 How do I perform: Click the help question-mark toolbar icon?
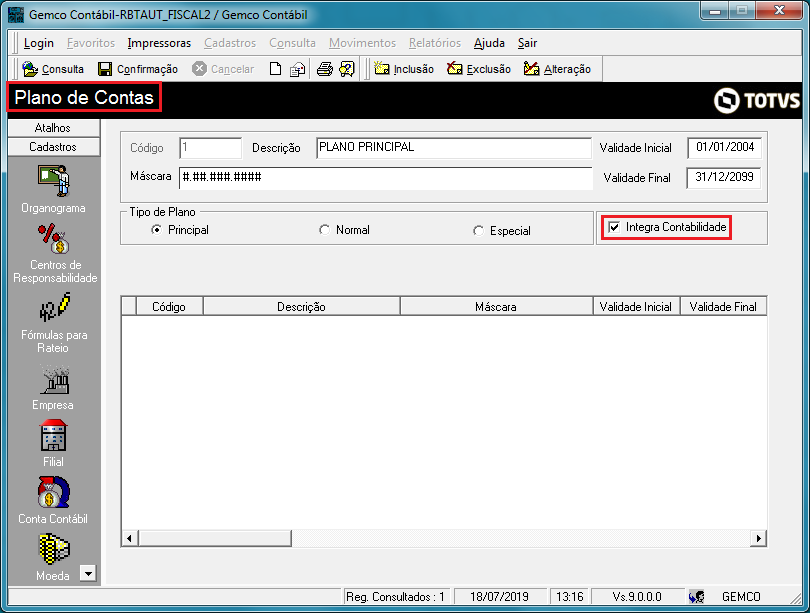[x=347, y=69]
